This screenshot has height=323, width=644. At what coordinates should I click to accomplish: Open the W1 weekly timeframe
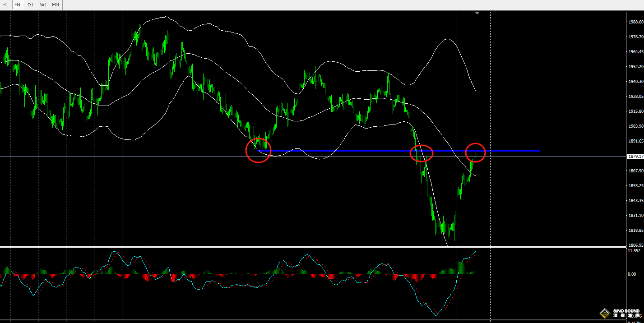[x=43, y=5]
